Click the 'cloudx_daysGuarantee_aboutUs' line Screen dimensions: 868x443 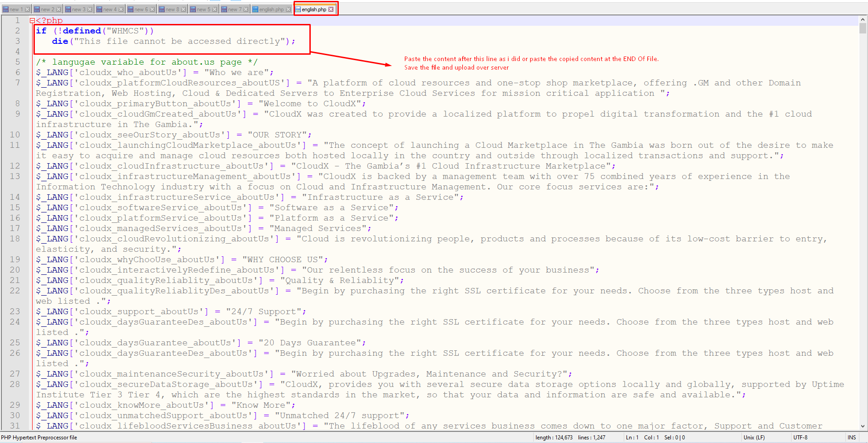201,343
